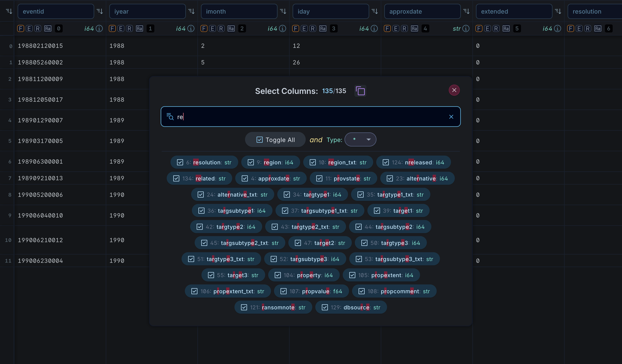Click the ransomnote column chip
This screenshot has width=622, height=364.
click(273, 307)
